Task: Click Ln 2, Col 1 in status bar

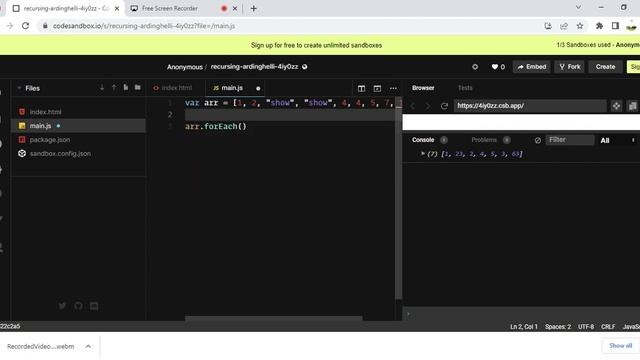Action: click(x=524, y=327)
